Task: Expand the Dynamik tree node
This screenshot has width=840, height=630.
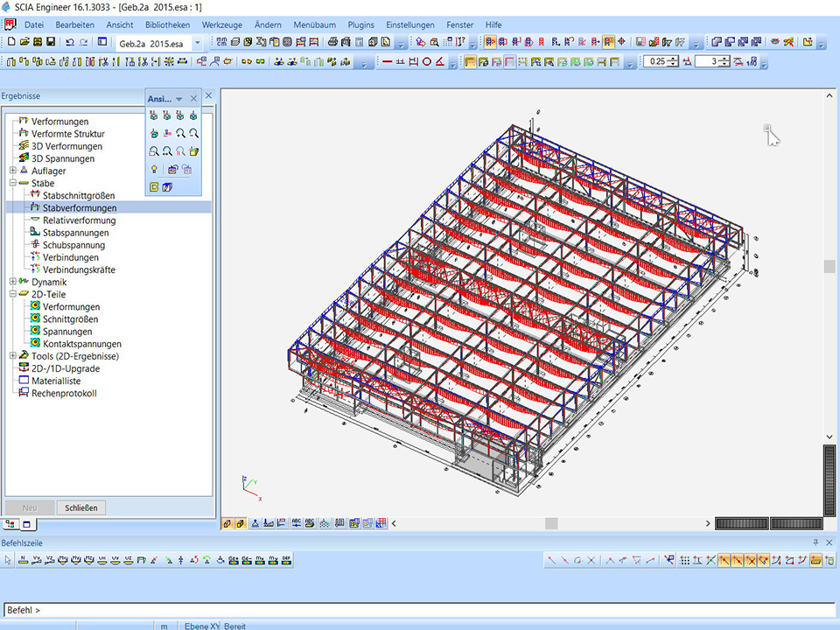Action: tap(12, 282)
